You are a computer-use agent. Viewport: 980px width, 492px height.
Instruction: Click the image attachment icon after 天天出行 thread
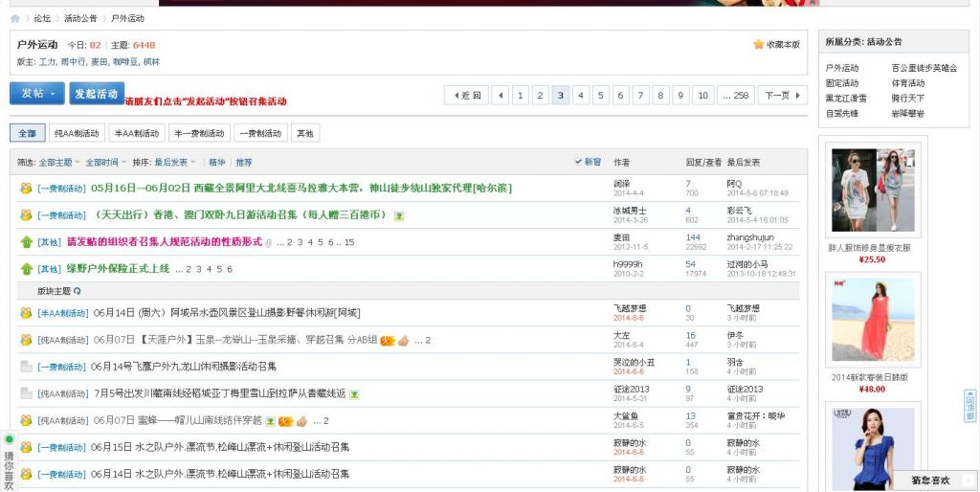click(x=398, y=215)
